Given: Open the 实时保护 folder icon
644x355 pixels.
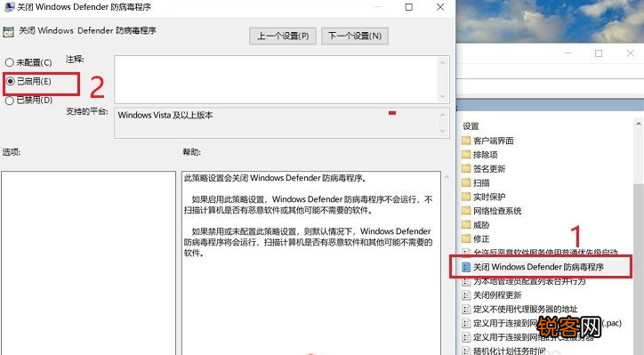Looking at the screenshot, I should 466,197.
